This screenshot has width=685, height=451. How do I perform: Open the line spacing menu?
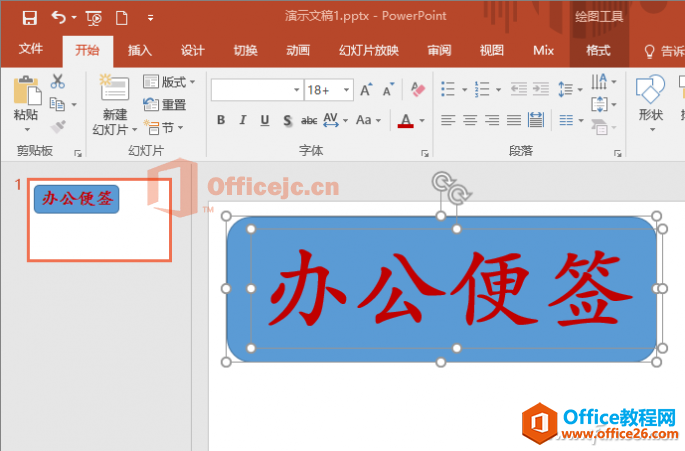point(570,89)
